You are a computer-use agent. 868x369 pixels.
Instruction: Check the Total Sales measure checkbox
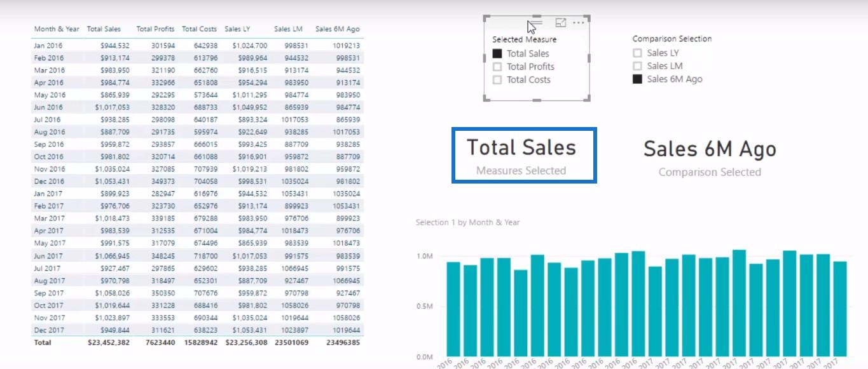497,54
